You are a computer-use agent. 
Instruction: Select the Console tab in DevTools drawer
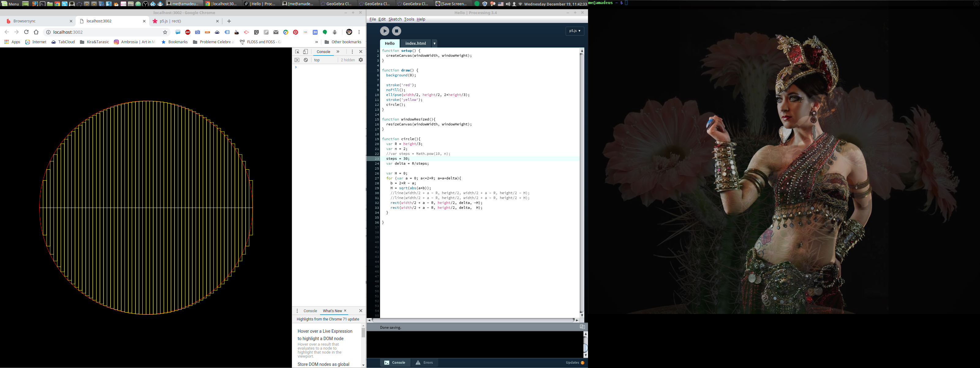pyautogui.click(x=310, y=311)
